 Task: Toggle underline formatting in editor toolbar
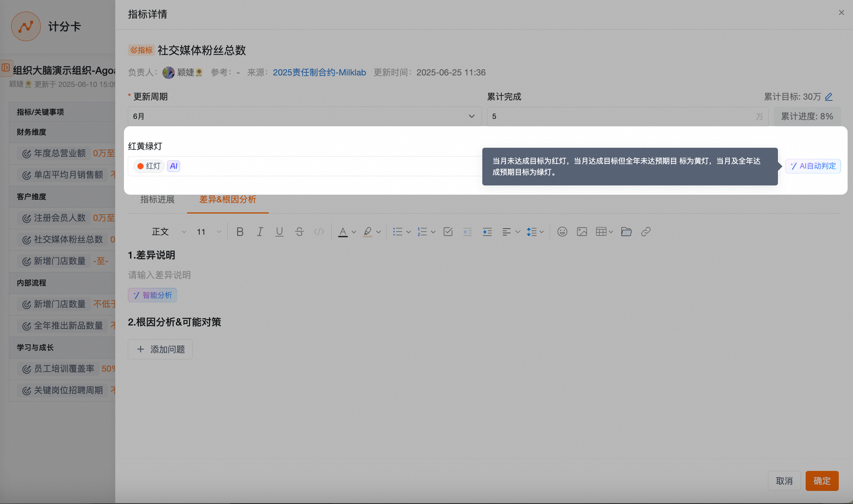[279, 232]
